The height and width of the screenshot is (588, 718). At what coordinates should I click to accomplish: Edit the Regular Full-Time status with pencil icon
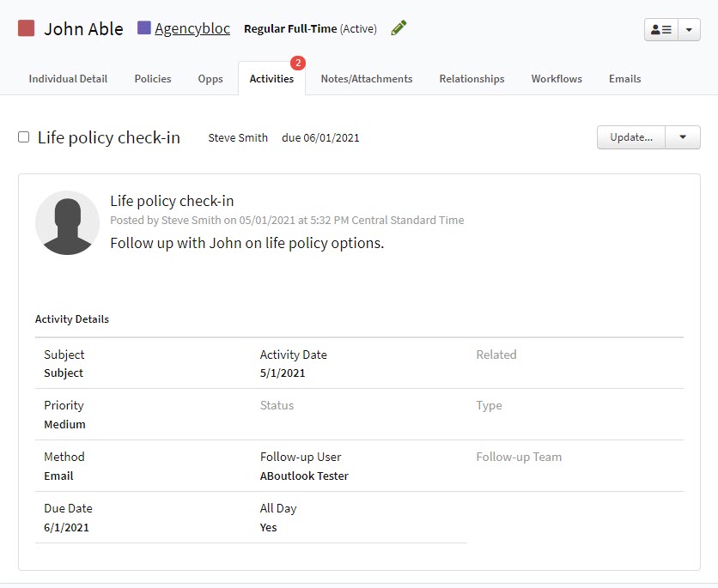(398, 27)
